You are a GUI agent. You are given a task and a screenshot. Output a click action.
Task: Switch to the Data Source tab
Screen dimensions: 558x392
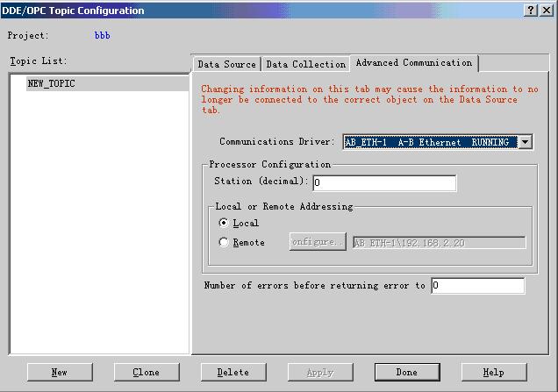click(x=226, y=64)
